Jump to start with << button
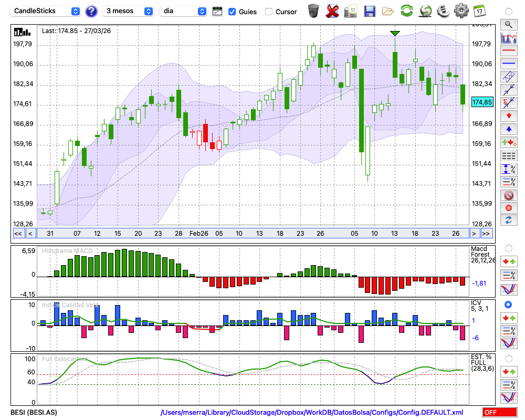525x420 pixels. tap(18, 234)
